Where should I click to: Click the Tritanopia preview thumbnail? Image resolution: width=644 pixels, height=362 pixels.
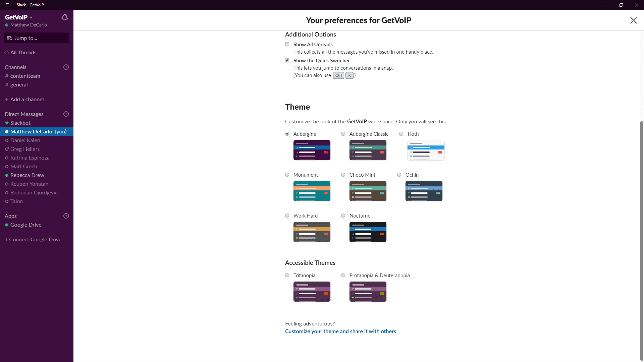point(312,292)
